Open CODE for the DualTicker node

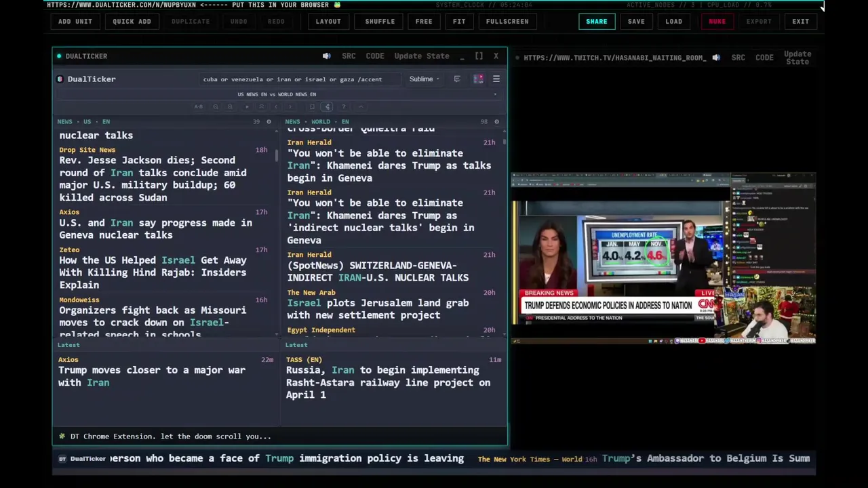point(375,56)
